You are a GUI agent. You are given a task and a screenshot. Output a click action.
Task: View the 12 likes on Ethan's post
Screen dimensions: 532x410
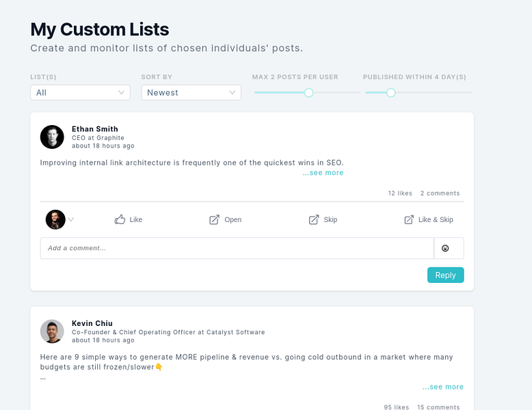pos(400,193)
